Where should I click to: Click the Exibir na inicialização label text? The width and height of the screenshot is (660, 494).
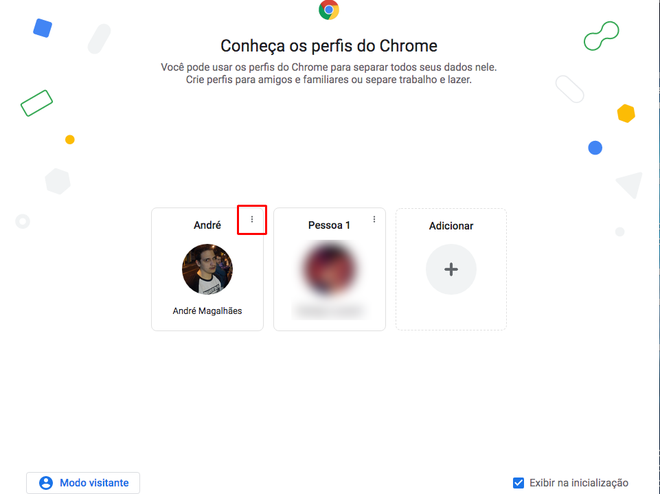tap(579, 483)
